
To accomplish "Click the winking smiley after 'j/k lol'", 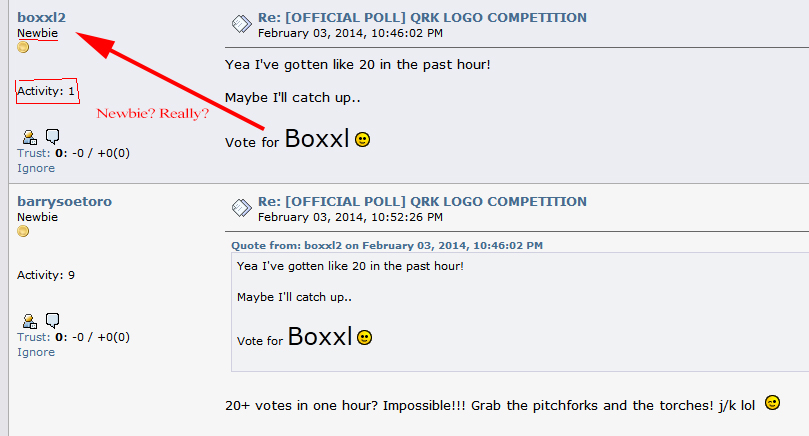I will click(772, 402).
